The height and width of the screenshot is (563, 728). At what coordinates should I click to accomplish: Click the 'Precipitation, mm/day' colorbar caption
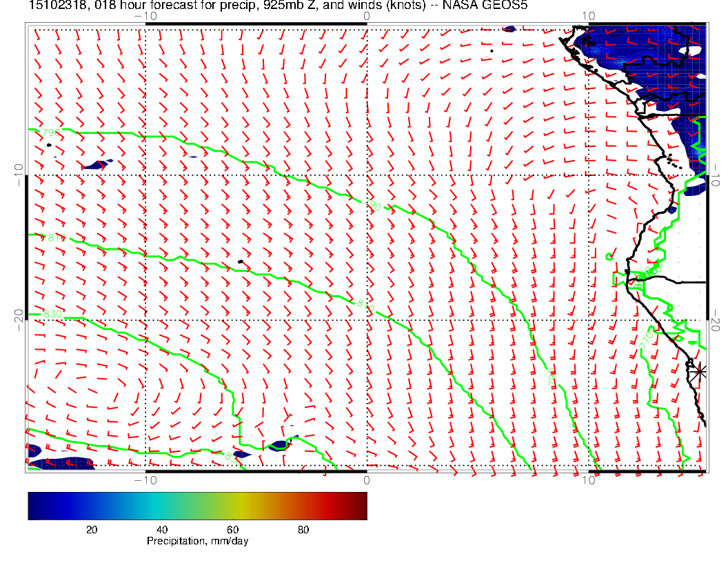tap(197, 541)
